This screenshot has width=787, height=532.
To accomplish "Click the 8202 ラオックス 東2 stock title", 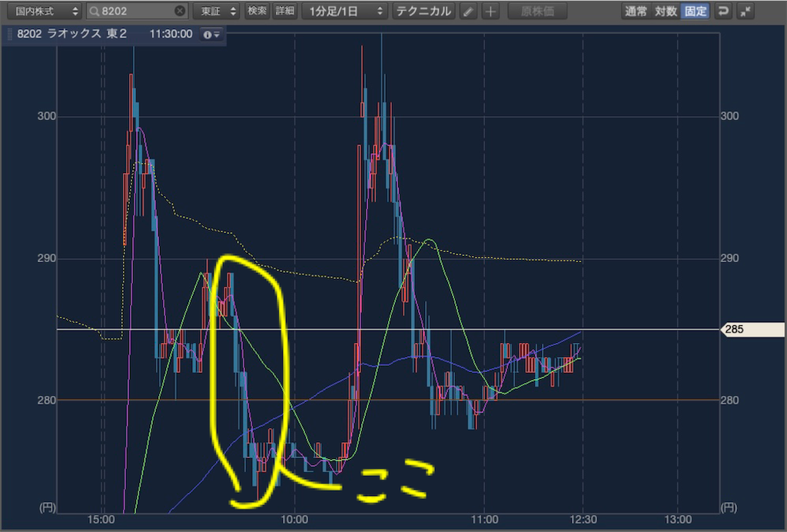I will (x=71, y=34).
